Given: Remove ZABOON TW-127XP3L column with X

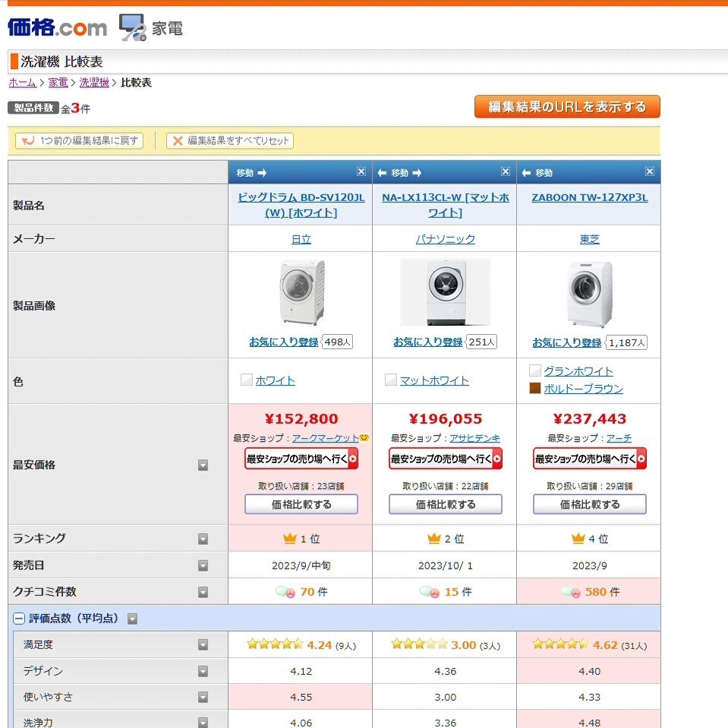Looking at the screenshot, I should point(650,172).
